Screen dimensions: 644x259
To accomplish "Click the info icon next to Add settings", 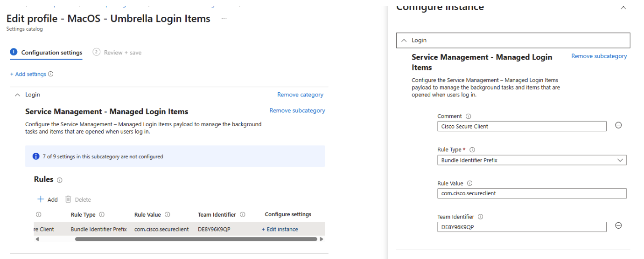I will [x=51, y=74].
